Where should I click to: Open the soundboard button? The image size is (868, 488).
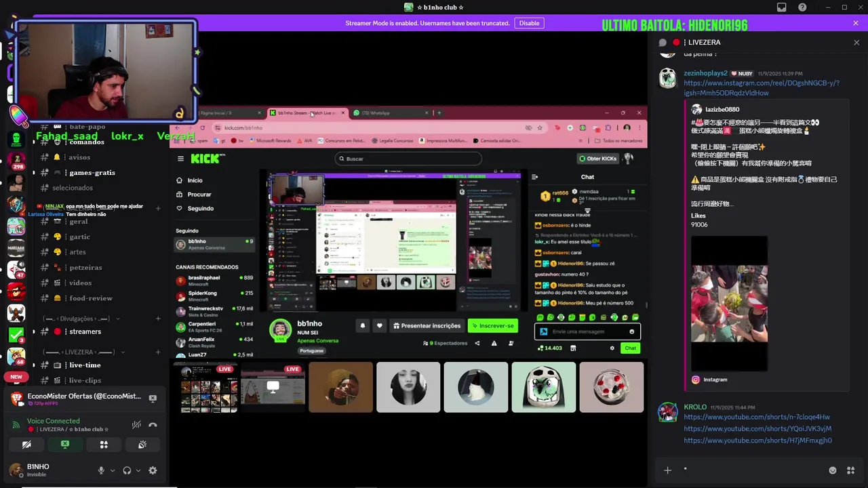[x=142, y=445]
